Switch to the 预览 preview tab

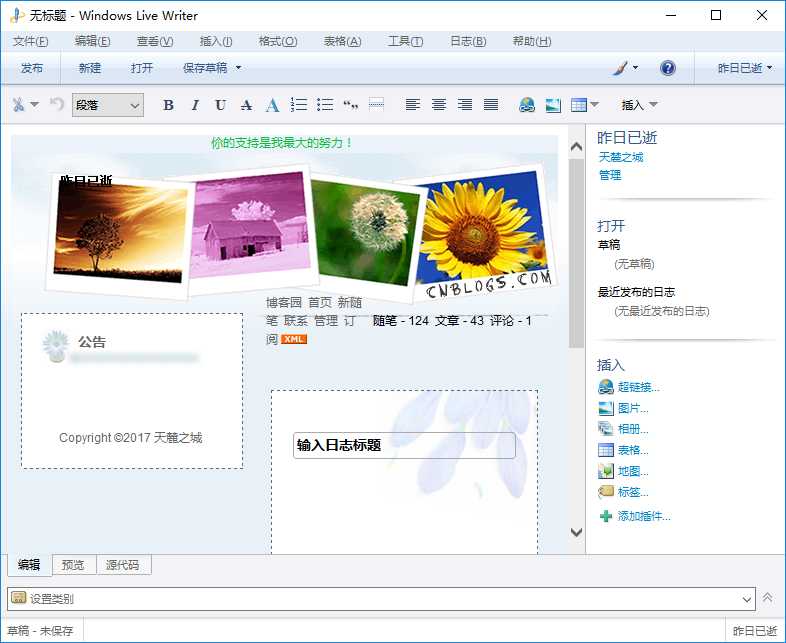click(73, 565)
